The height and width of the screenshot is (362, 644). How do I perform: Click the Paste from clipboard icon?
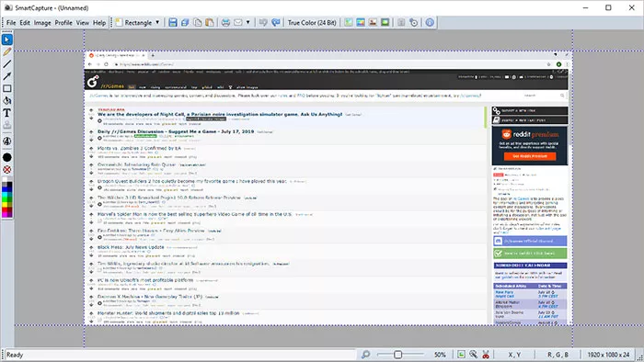[x=210, y=23]
